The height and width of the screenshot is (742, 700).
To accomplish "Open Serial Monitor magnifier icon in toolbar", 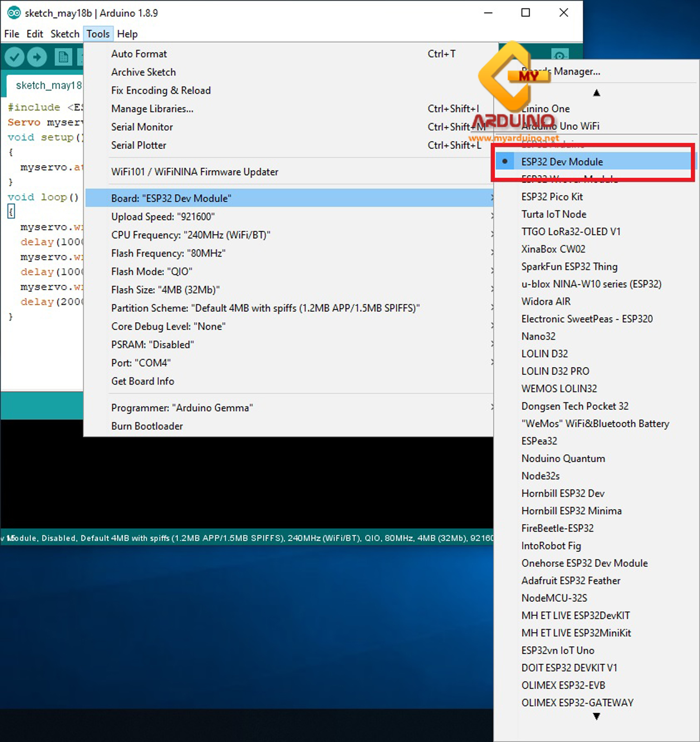I will click(x=560, y=54).
